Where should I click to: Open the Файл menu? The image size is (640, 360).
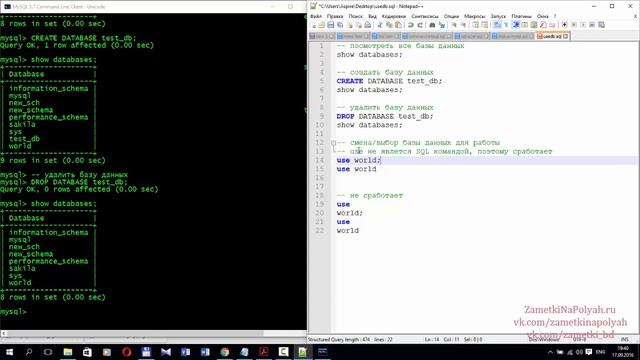(316, 16)
